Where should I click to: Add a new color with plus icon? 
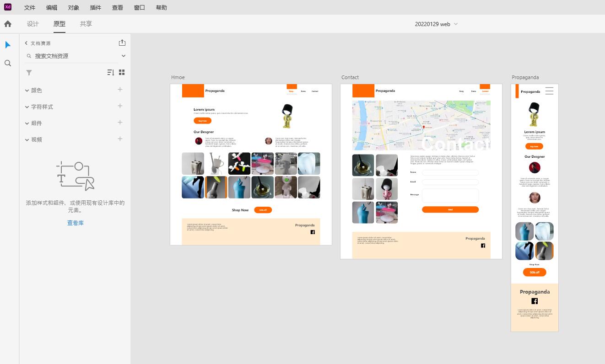click(120, 90)
